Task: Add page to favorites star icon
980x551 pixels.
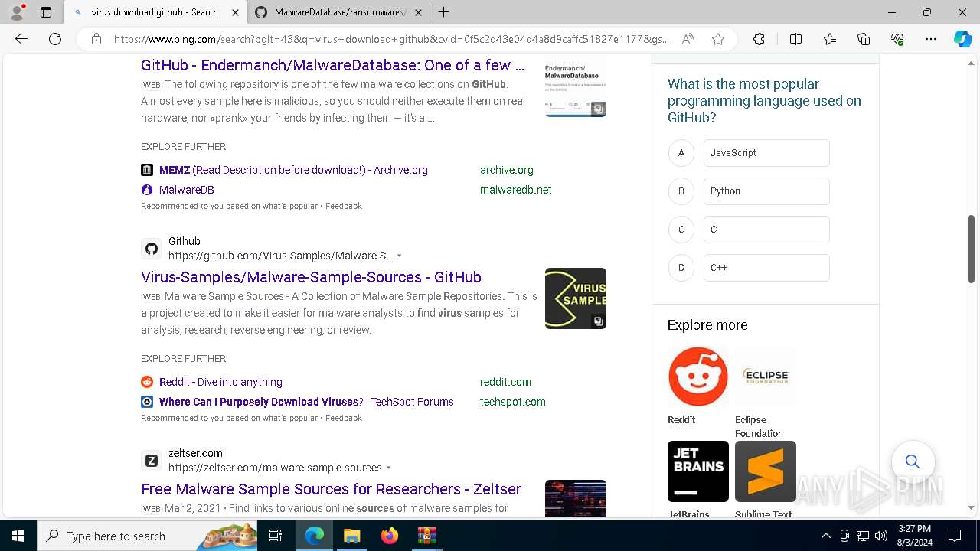Action: click(718, 39)
